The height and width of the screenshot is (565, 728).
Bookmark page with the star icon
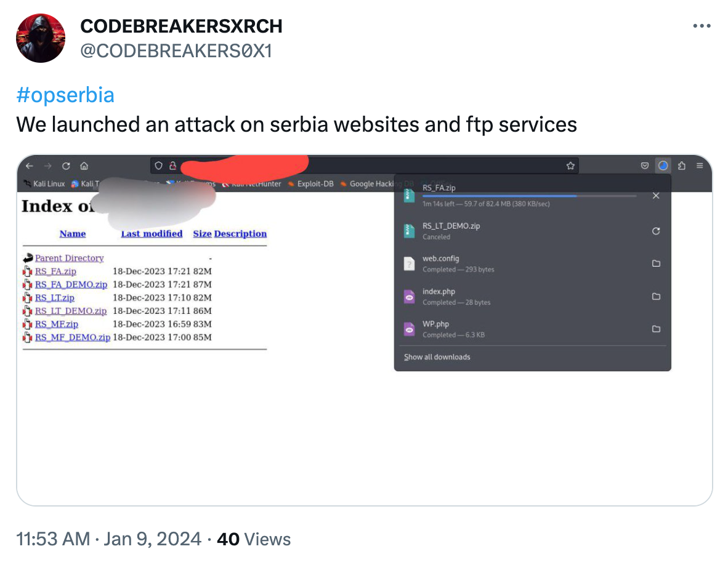pyautogui.click(x=570, y=166)
